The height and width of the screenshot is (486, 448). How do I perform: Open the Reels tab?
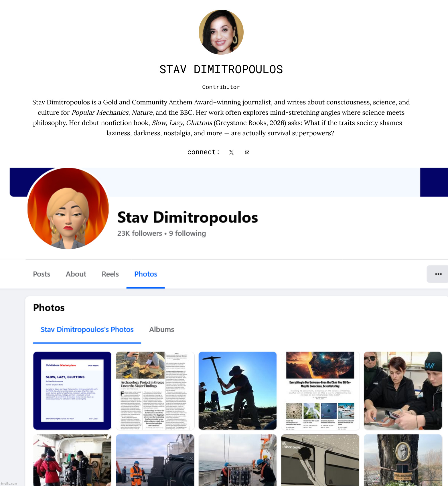(x=110, y=274)
